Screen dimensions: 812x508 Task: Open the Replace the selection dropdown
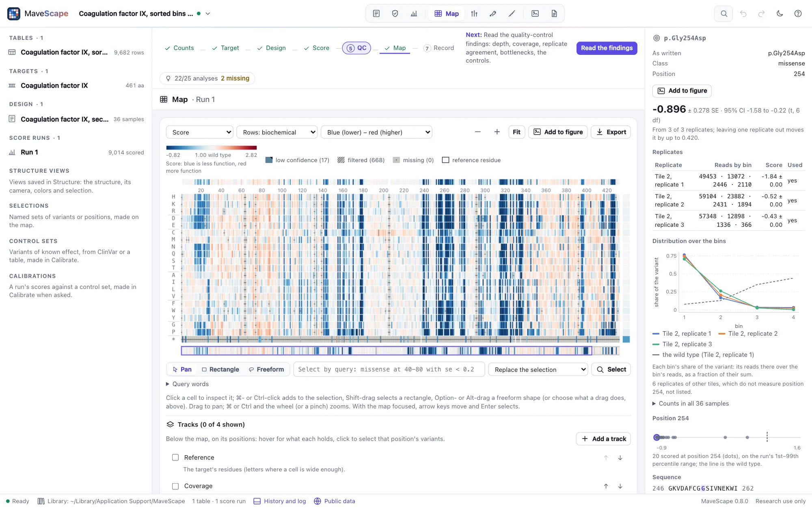(x=538, y=369)
